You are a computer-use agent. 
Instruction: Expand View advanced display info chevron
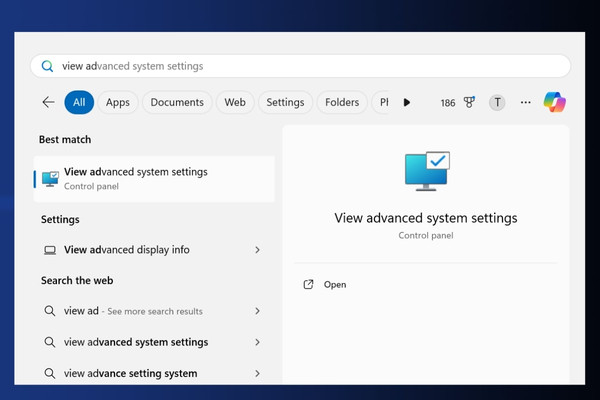tap(258, 250)
